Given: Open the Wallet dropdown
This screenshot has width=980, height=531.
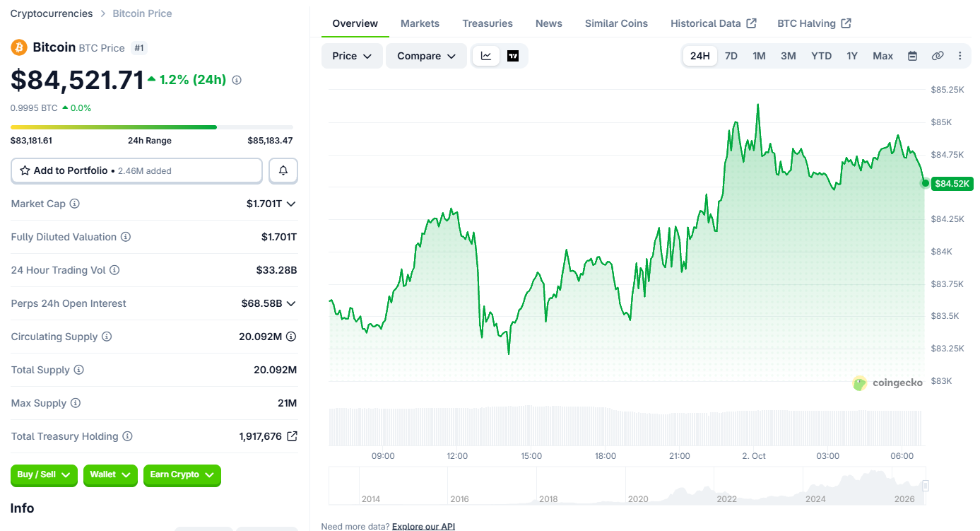Looking at the screenshot, I should coord(110,475).
